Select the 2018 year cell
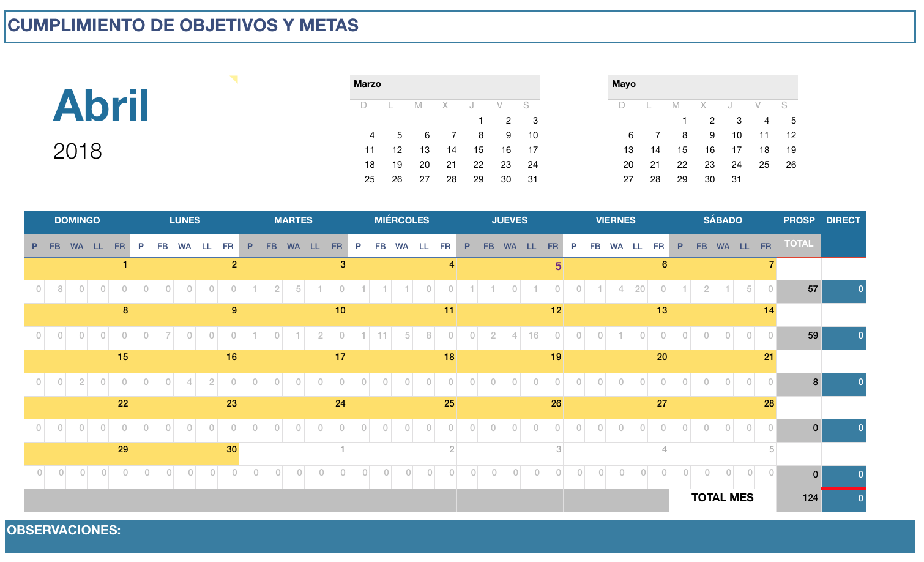Screen dimensions: 924x562 [x=78, y=151]
